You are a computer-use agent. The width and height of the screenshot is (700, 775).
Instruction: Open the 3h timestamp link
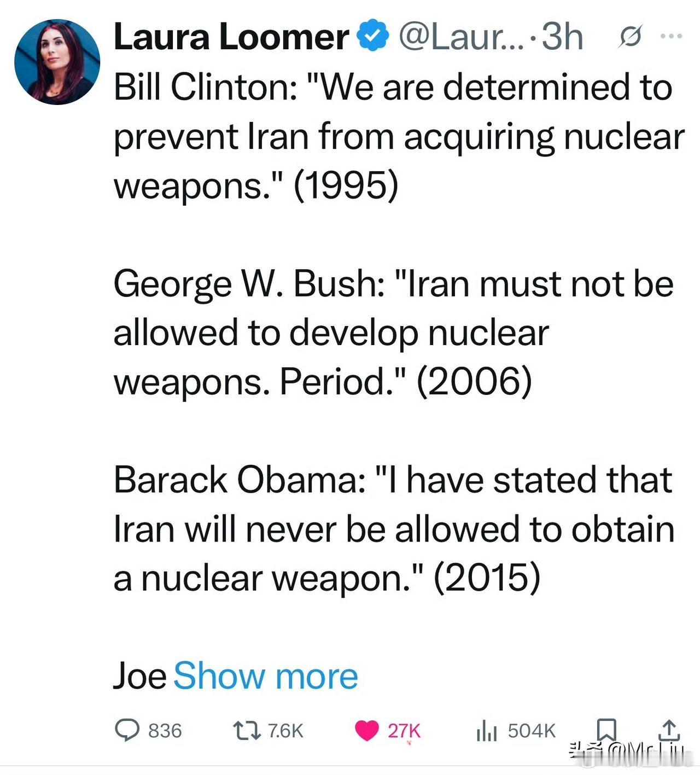(x=562, y=37)
